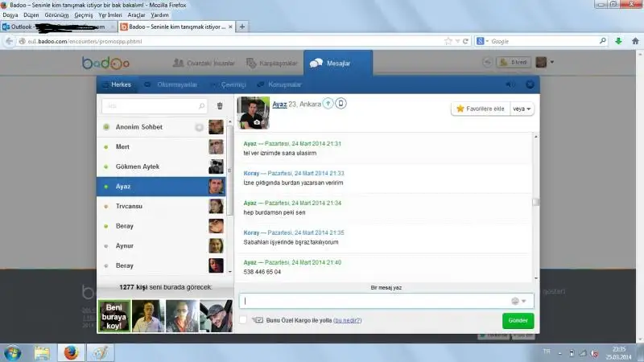Screen dimensions: 644x362
Task: Open the Geçmiş menu
Action: pyautogui.click(x=84, y=14)
